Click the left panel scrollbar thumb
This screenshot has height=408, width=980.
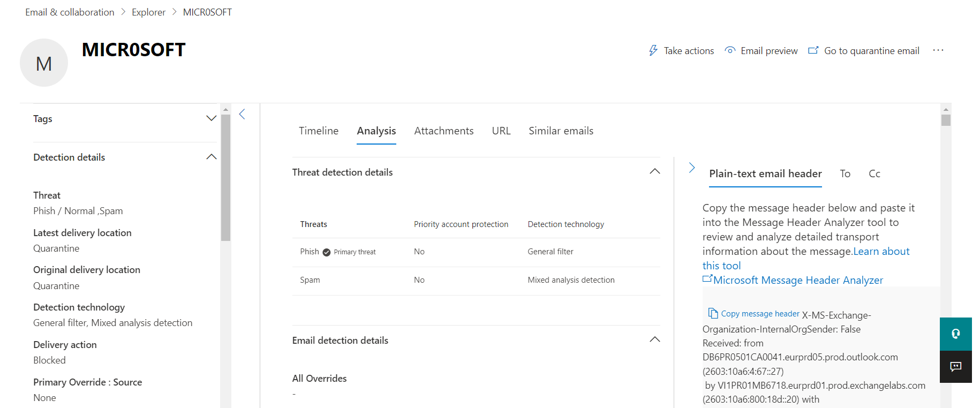point(225,178)
